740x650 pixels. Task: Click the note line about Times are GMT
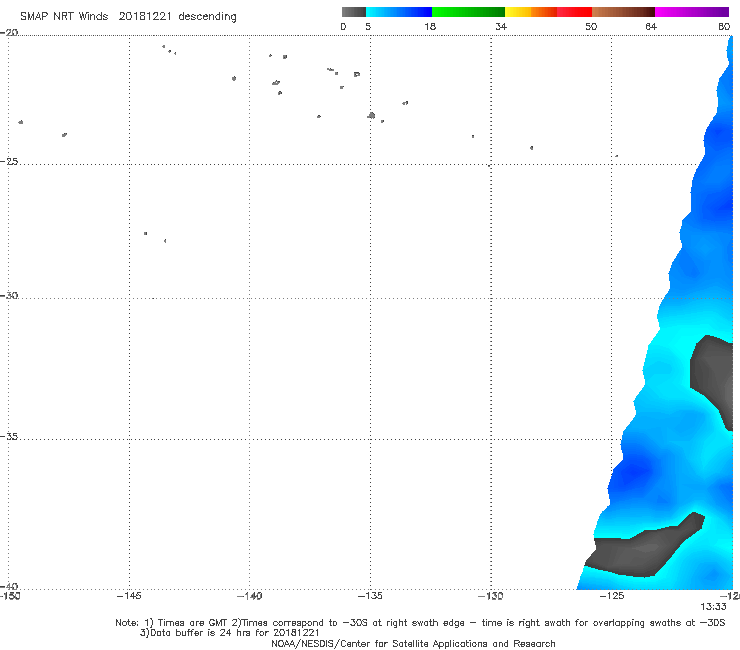420,623
